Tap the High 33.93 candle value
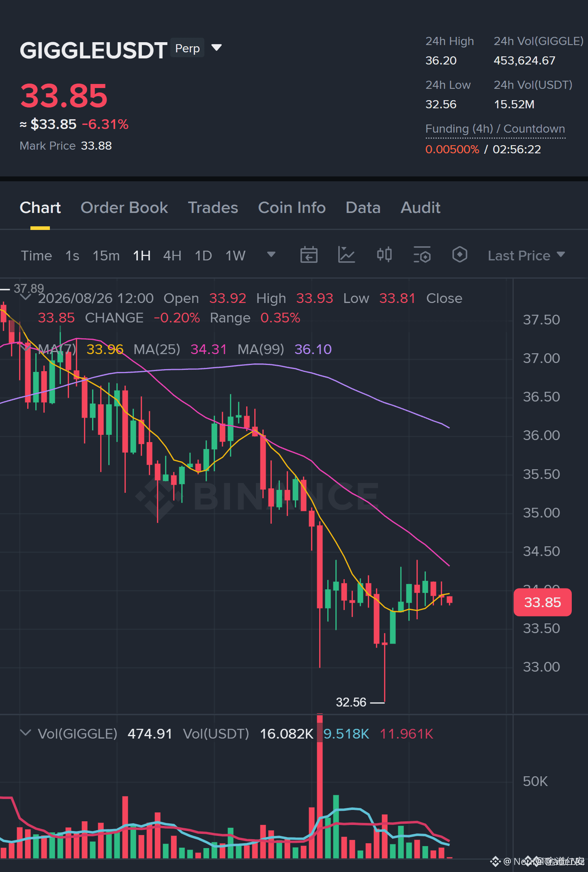This screenshot has width=588, height=872. (315, 298)
